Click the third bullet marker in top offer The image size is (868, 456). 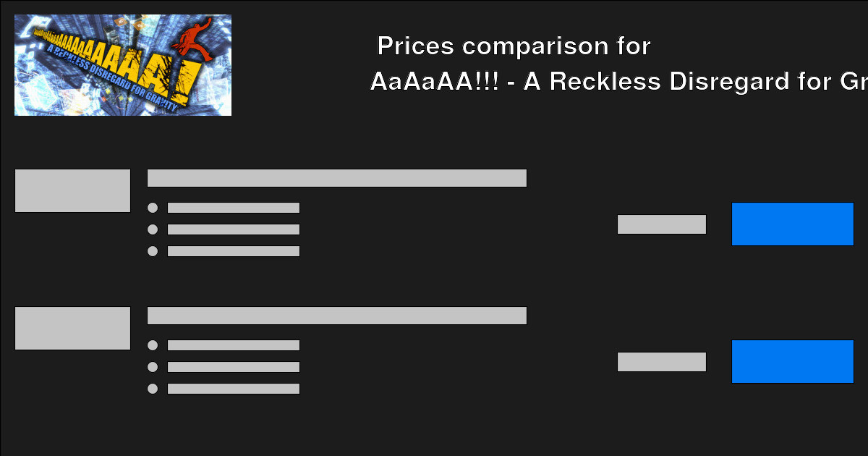point(153,251)
